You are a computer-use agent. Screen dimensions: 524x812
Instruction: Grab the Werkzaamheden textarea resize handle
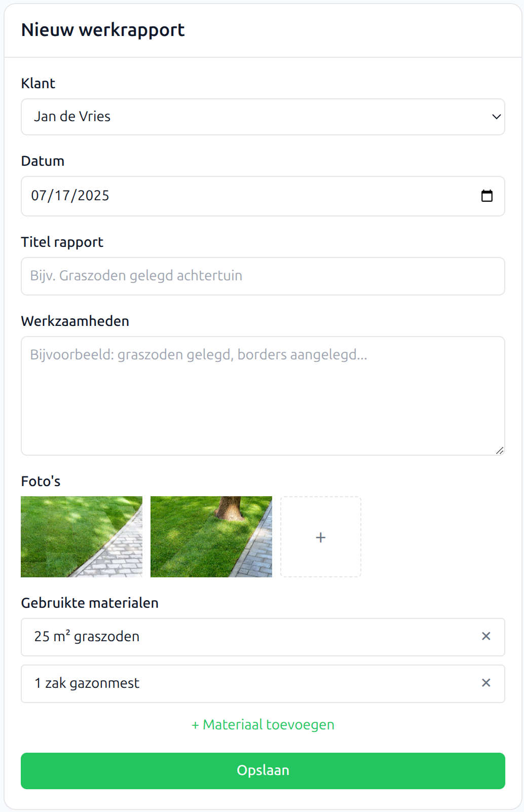tap(500, 450)
